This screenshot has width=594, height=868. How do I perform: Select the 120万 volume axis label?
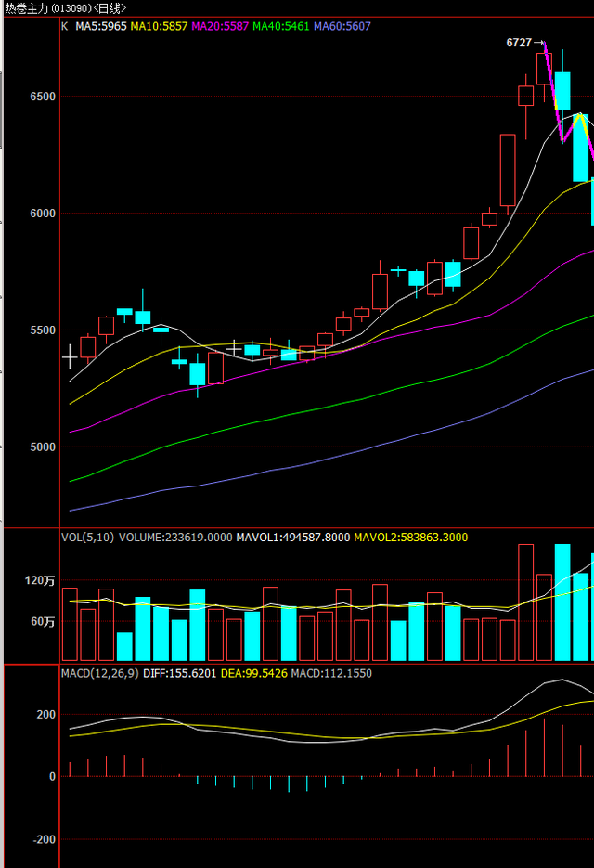41,581
